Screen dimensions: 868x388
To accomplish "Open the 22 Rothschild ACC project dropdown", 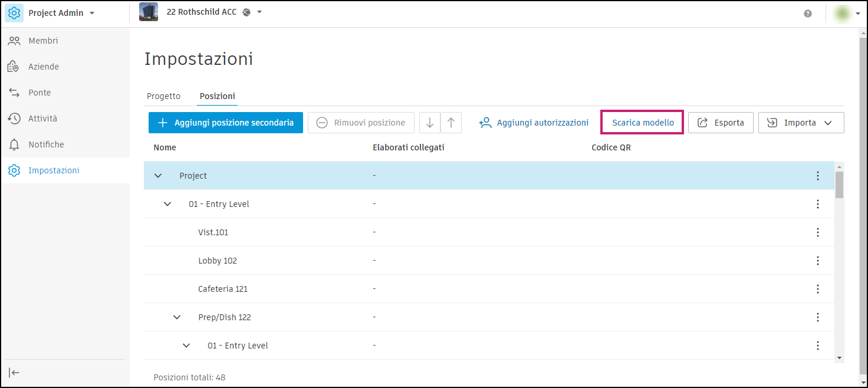I will pos(259,12).
